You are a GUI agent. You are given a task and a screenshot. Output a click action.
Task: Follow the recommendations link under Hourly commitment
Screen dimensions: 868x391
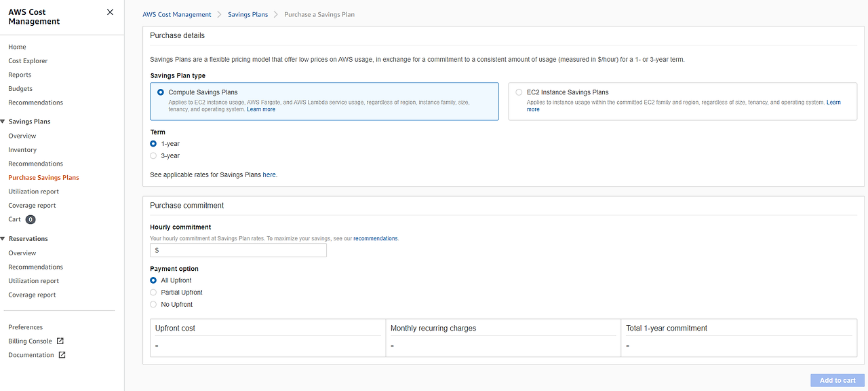(375, 239)
